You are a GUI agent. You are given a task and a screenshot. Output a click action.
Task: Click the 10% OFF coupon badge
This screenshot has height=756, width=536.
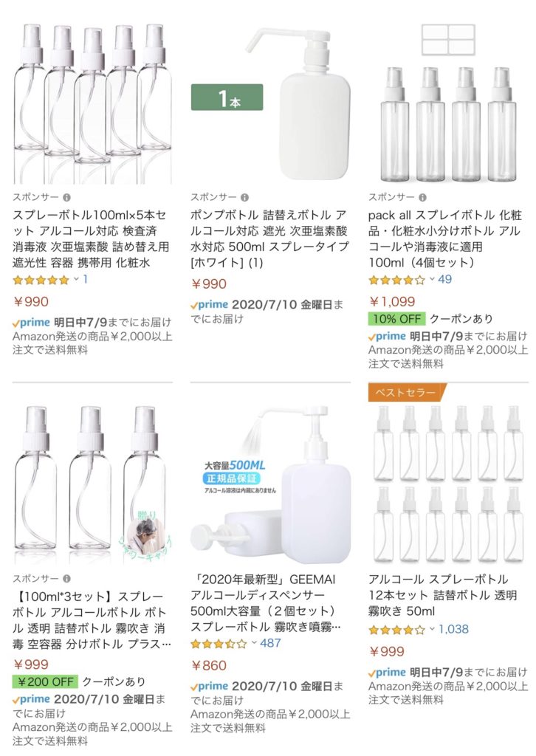[397, 319]
